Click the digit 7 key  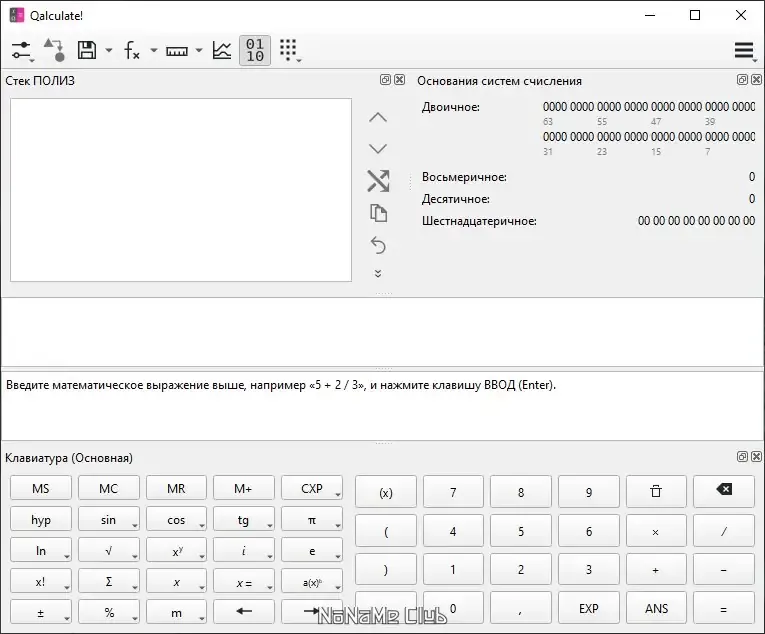coord(453,492)
